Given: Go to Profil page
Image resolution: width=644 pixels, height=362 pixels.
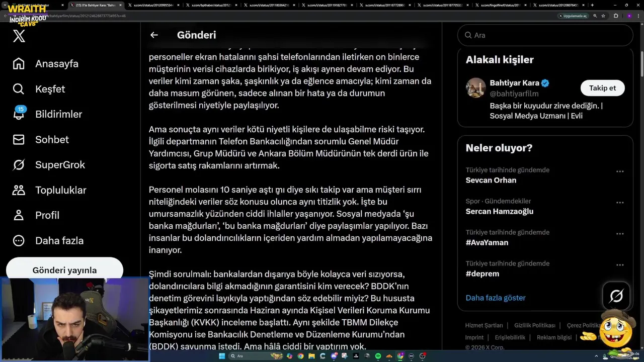Looking at the screenshot, I should point(36,215).
